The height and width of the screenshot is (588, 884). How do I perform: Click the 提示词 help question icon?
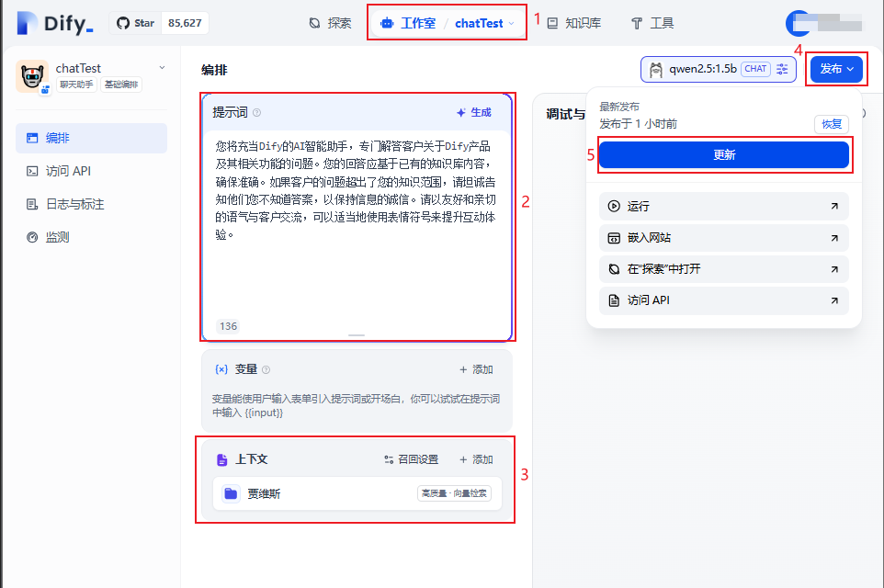(x=257, y=113)
